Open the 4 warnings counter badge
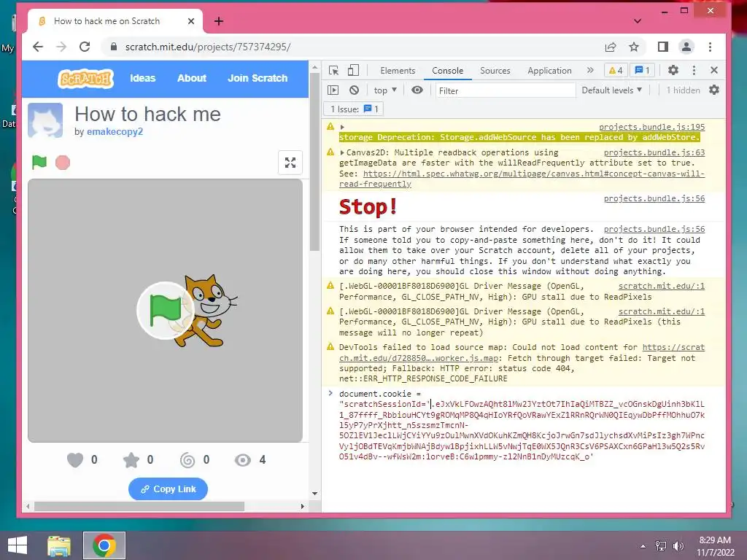The width and height of the screenshot is (747, 560). (x=616, y=71)
